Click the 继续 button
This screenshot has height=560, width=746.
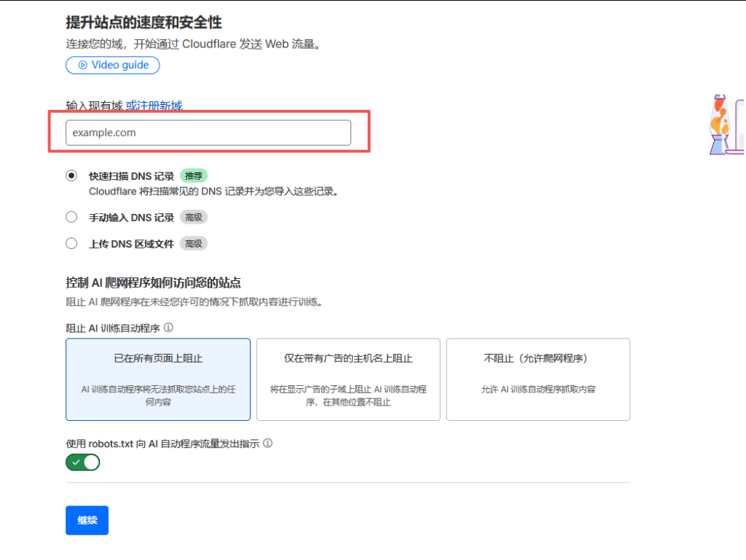(x=87, y=520)
